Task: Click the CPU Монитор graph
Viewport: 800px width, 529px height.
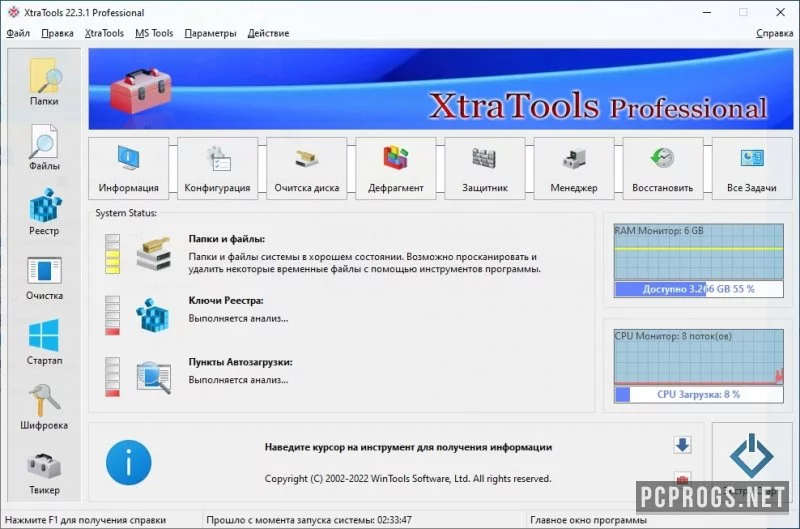Action: tap(698, 357)
